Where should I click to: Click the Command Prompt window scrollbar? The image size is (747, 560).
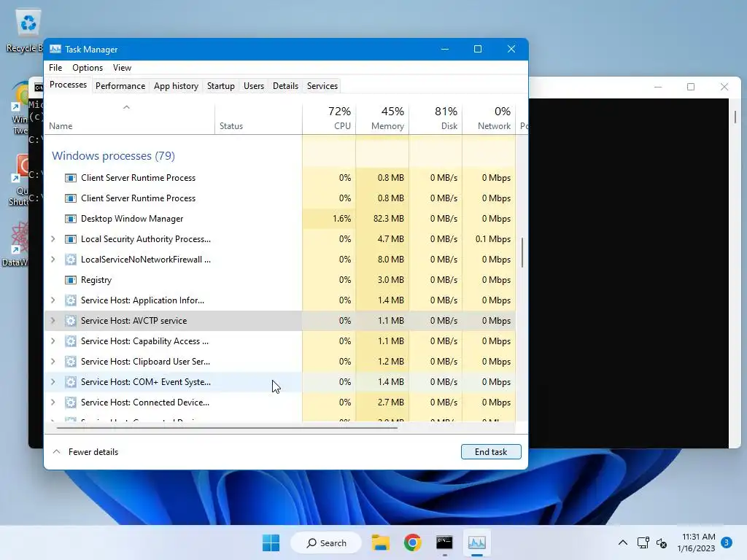[735, 117]
